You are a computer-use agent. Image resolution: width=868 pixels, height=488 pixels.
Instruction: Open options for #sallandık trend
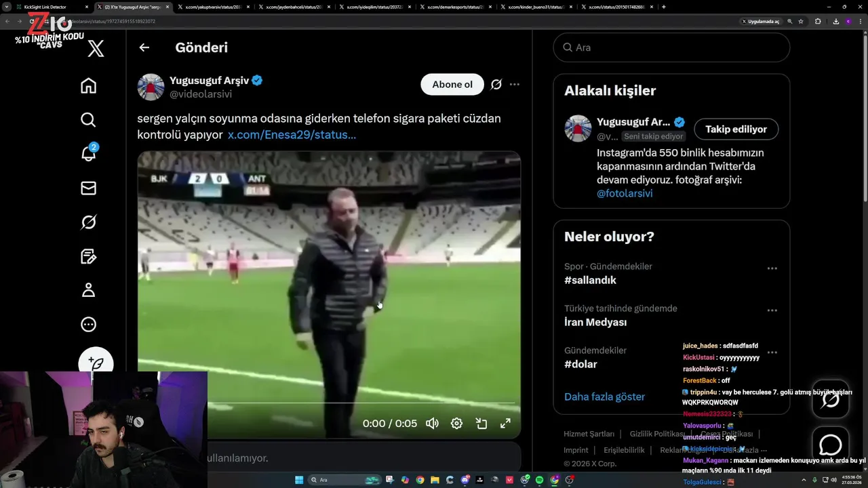click(x=772, y=268)
